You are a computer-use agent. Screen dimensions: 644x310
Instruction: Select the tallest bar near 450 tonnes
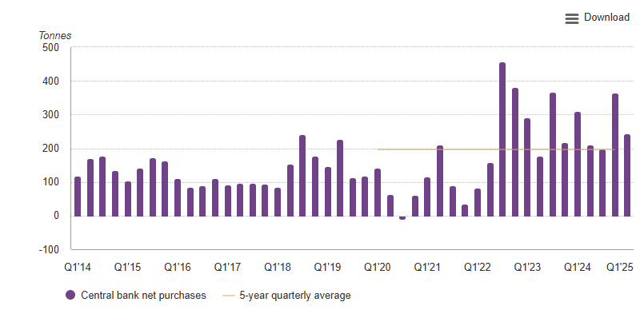coord(502,139)
